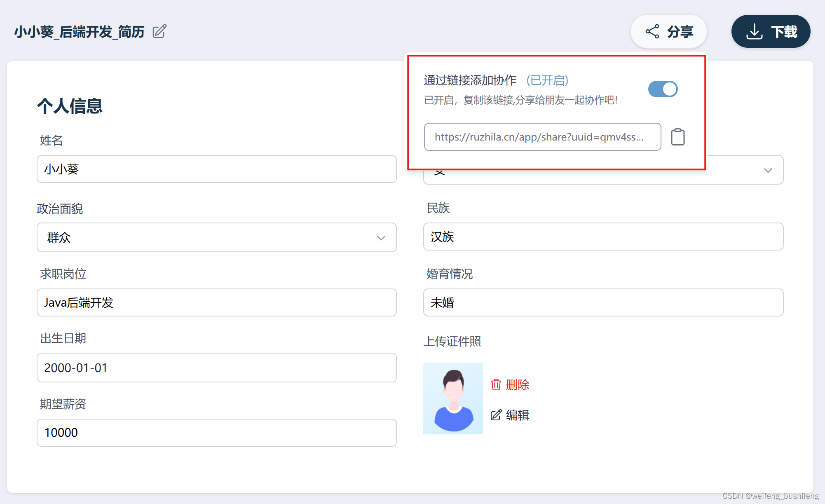
Task: Focus the 民族 field with 汉族
Action: [603, 237]
